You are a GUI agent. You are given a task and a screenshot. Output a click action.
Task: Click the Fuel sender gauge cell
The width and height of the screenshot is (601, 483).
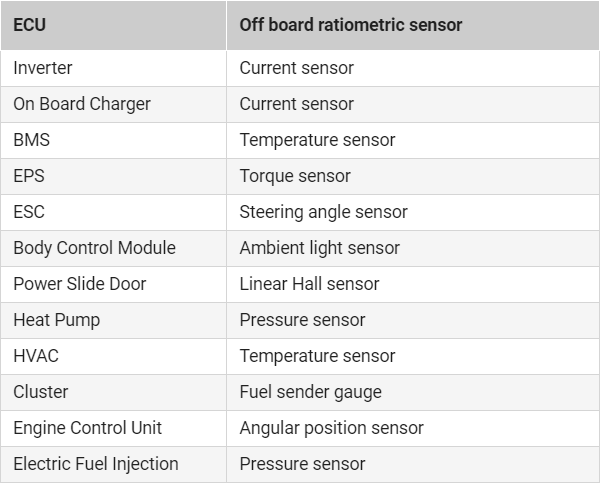click(x=310, y=392)
